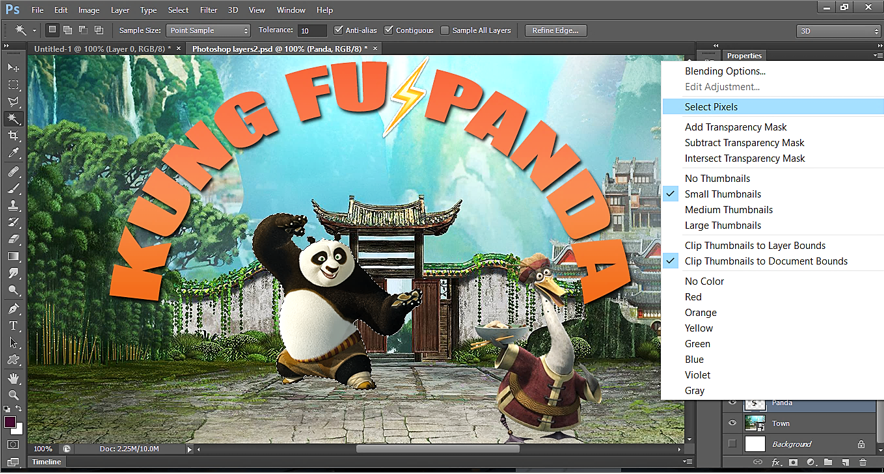Image resolution: width=884 pixels, height=474 pixels.
Task: Click the Refine Edge button
Action: pos(555,30)
